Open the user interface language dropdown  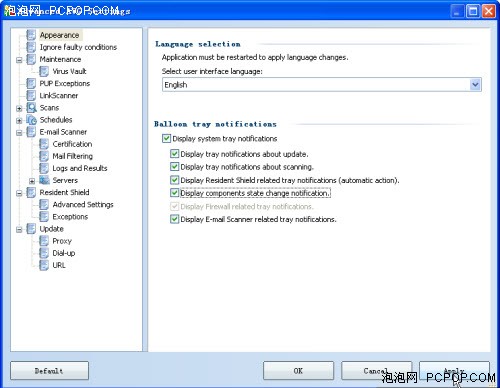click(475, 85)
